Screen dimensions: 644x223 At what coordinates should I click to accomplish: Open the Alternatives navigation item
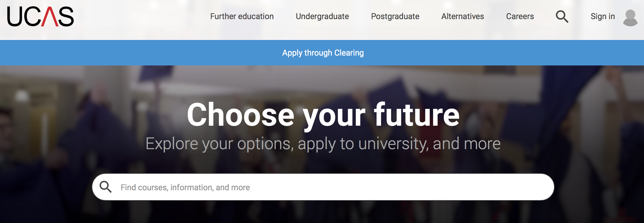462,17
